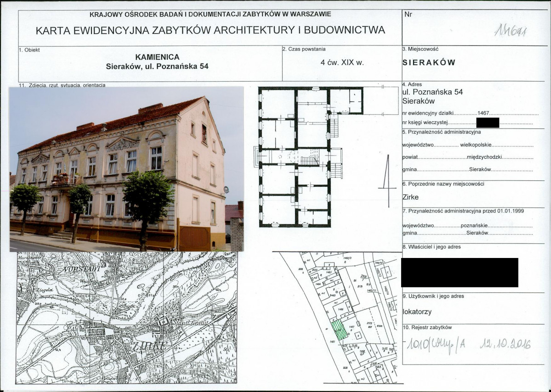This screenshot has width=551, height=392.
Task: Click the voivodeship value 'wielkopolskie'
Action: tap(476, 145)
